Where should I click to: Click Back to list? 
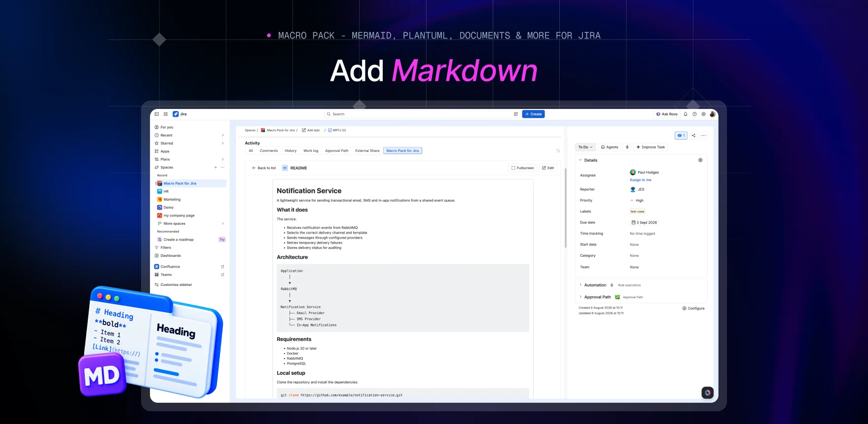264,168
